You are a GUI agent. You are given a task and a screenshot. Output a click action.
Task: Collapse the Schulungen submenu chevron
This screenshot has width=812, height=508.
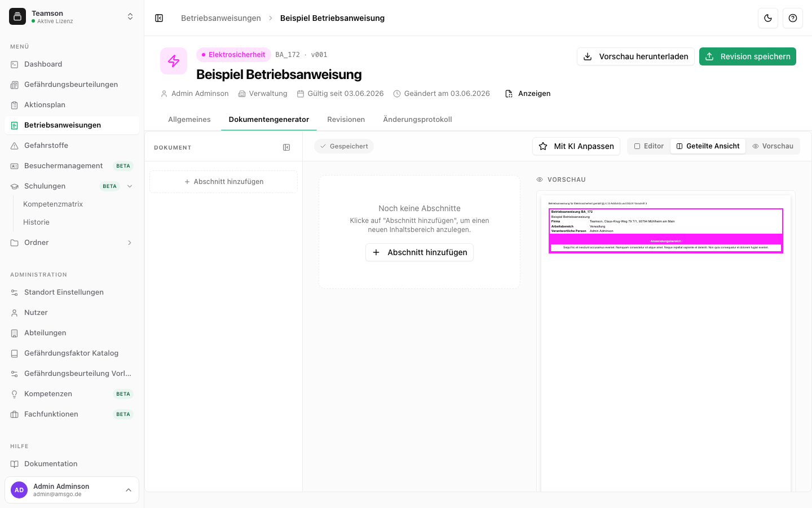point(130,186)
